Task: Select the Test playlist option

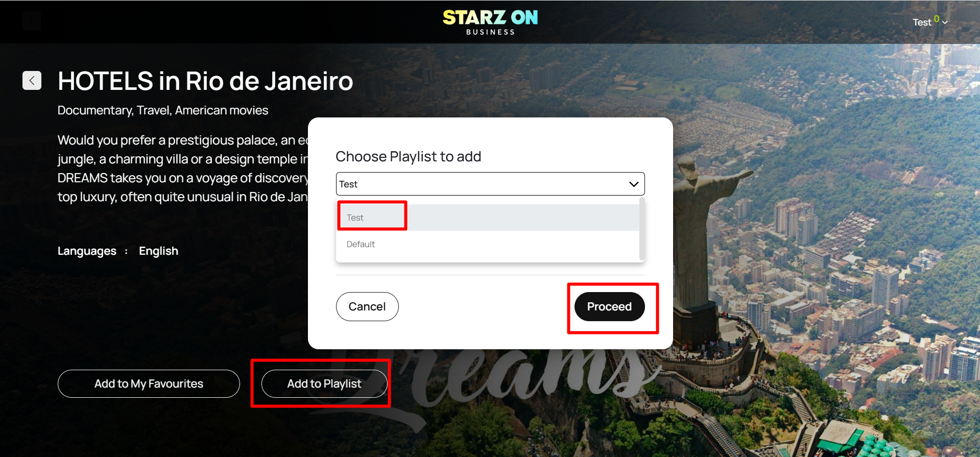Action: (x=488, y=218)
